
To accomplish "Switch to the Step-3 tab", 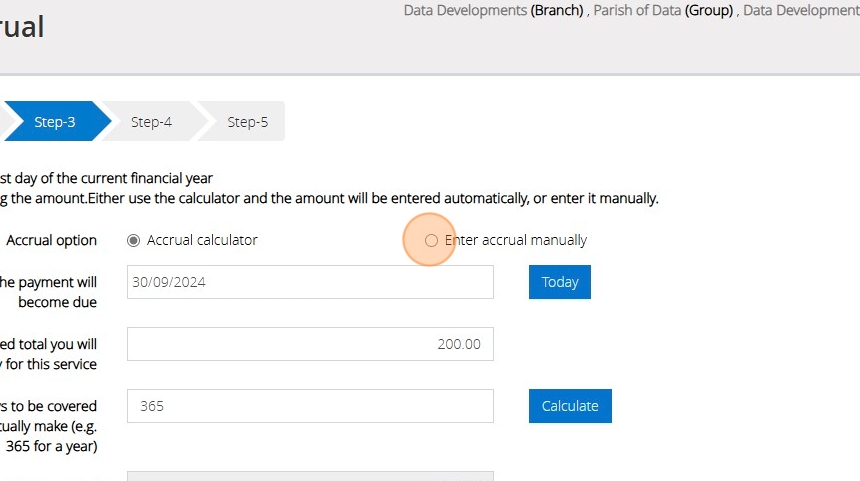I will point(55,122).
